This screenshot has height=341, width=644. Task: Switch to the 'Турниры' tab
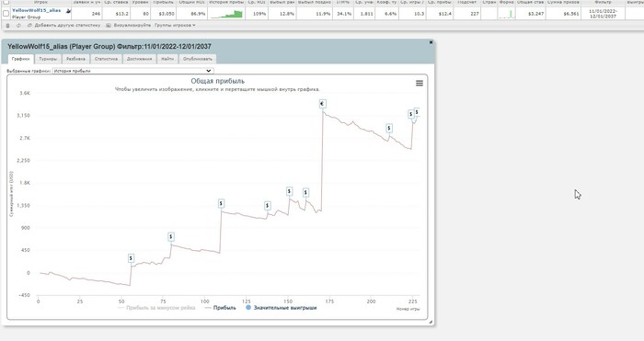pyautogui.click(x=48, y=59)
